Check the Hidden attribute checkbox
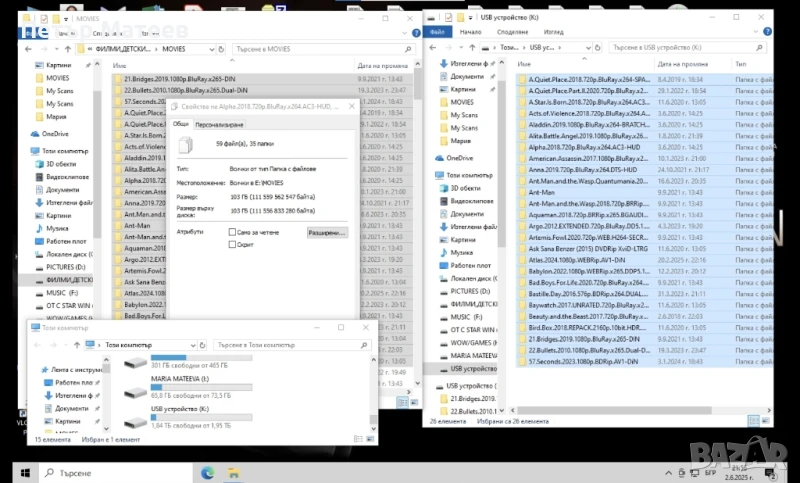800x483 pixels. pos(233,244)
